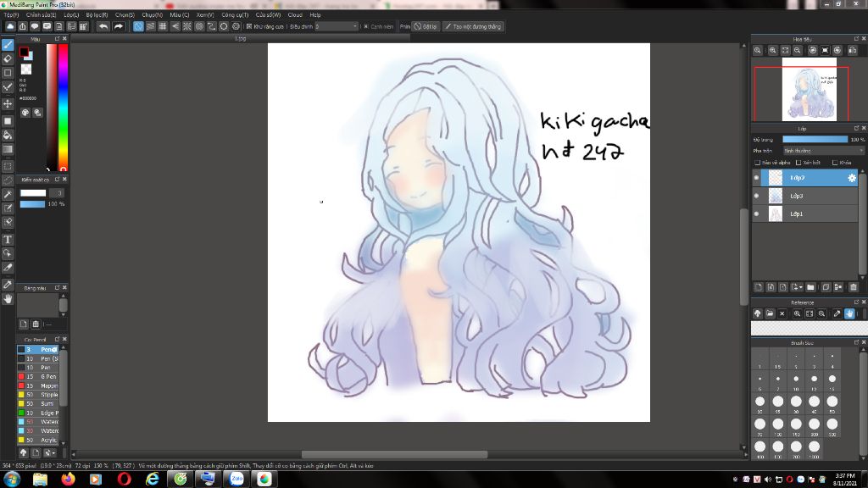
Task: Duplicate layer using the copy icon
Action: pyautogui.click(x=826, y=287)
